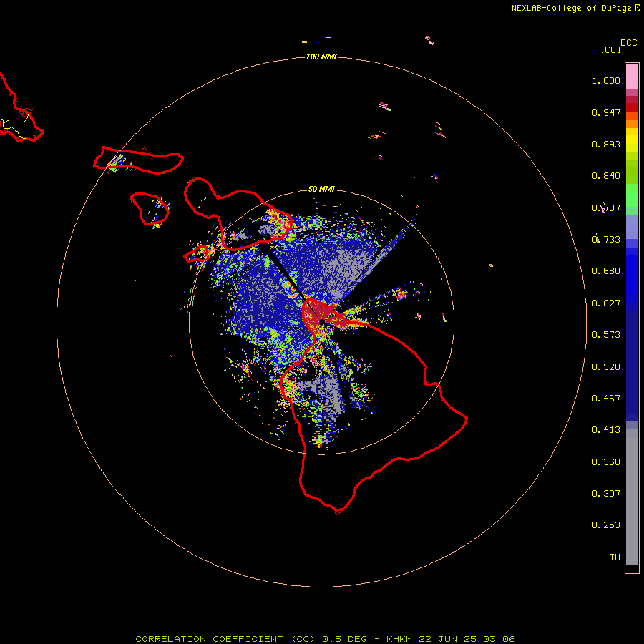Image resolution: width=644 pixels, height=644 pixels.
Task: Click the KHKM 22 JUN 25 03:06 timestamp
Action: point(451,639)
